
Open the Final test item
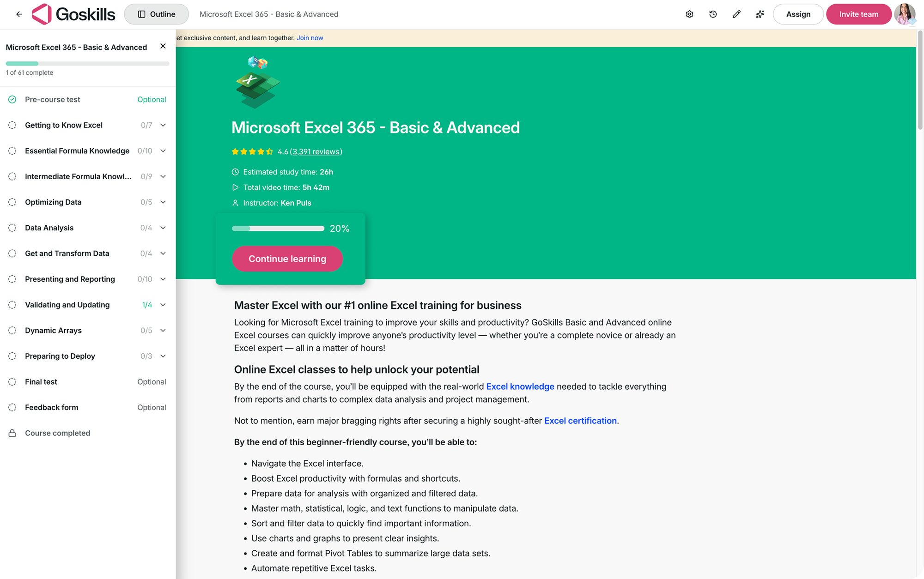(87, 382)
